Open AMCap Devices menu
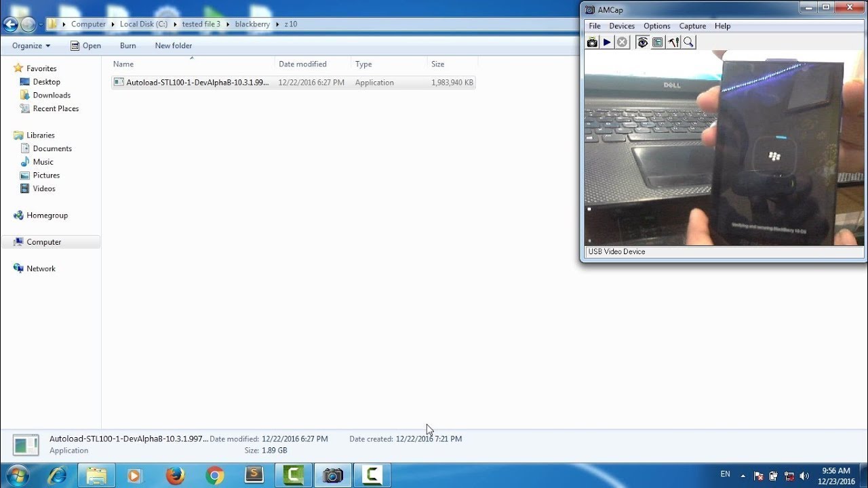Screen dimensions: 868x488 pos(622,26)
